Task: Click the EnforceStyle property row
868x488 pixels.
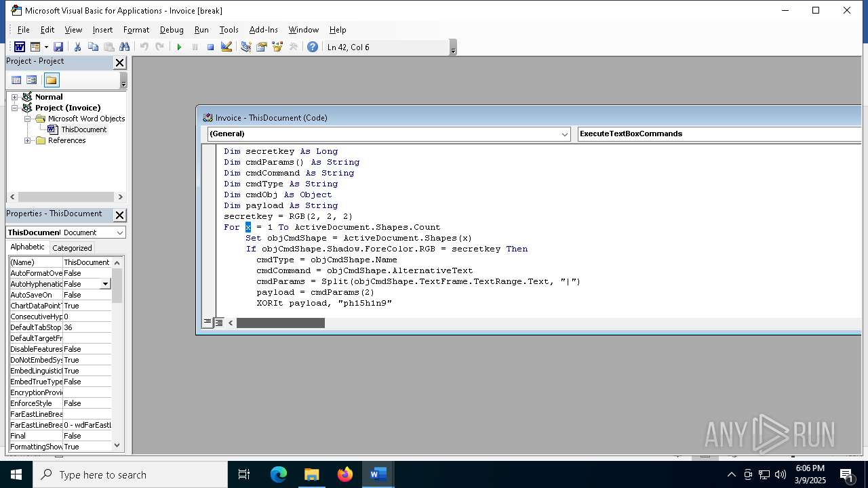Action: tap(60, 403)
